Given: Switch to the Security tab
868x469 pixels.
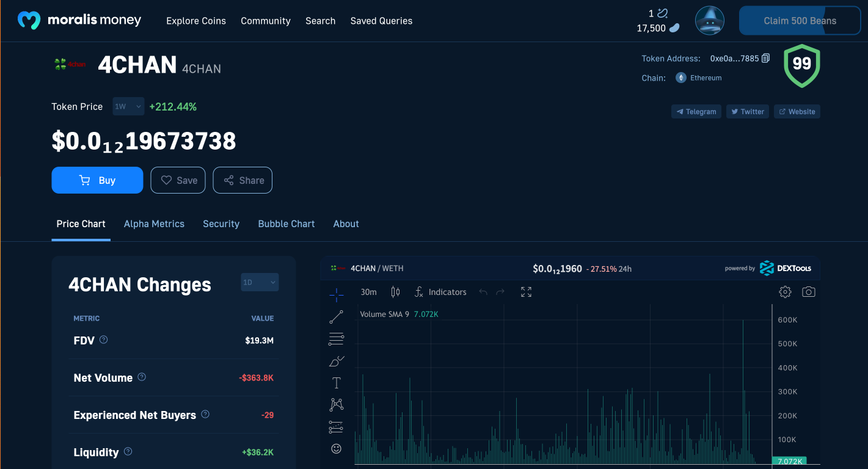Looking at the screenshot, I should tap(221, 224).
